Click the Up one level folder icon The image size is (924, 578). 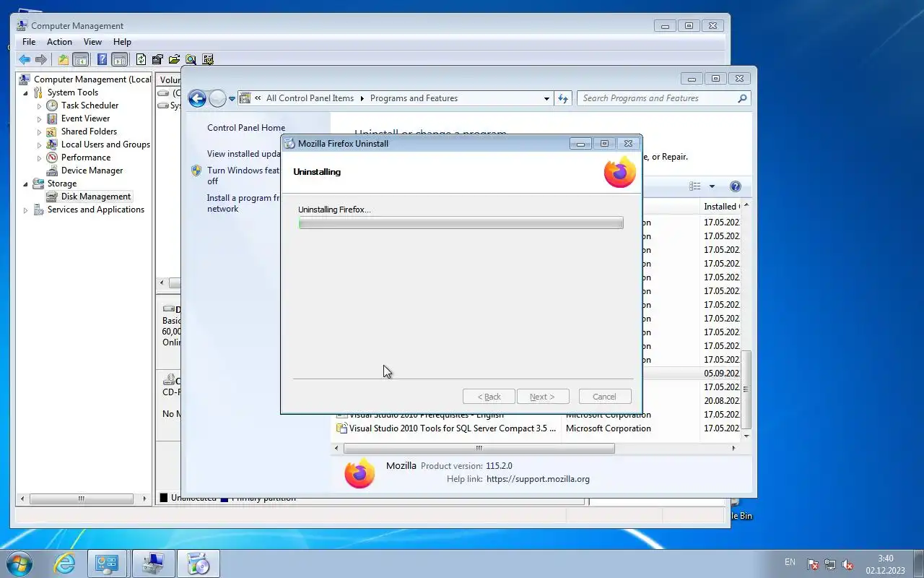point(64,59)
